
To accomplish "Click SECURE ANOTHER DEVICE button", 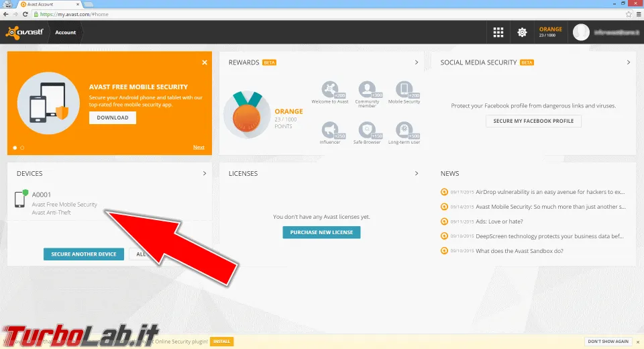I will tap(84, 254).
